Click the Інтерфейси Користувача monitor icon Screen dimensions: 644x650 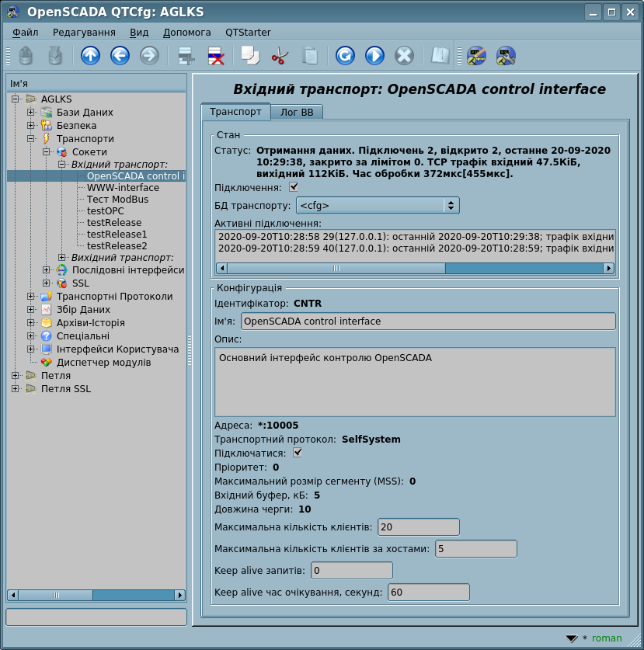click(47, 349)
